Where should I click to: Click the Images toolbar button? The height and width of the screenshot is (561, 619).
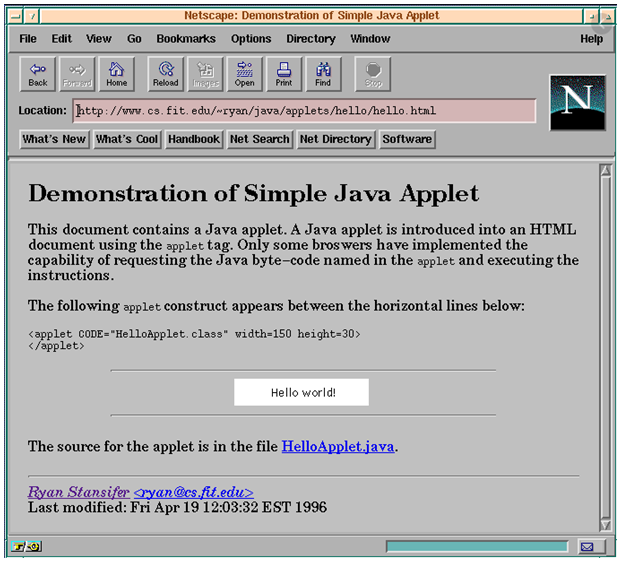pos(205,74)
